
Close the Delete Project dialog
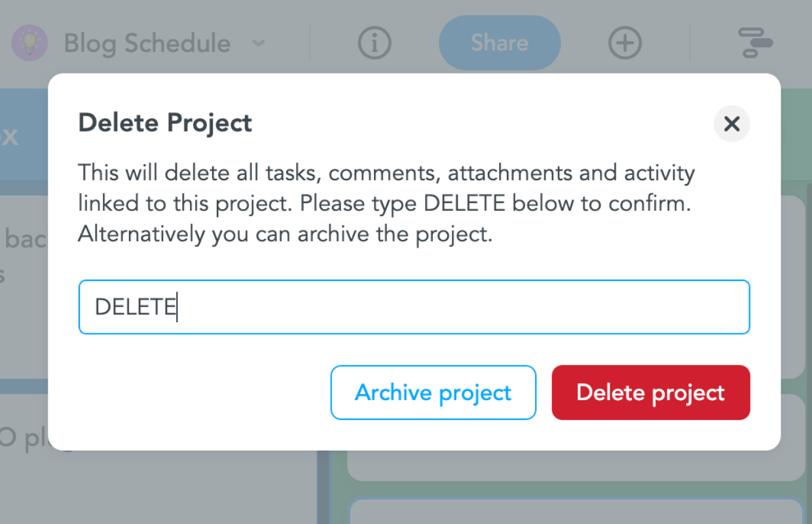[x=731, y=123]
